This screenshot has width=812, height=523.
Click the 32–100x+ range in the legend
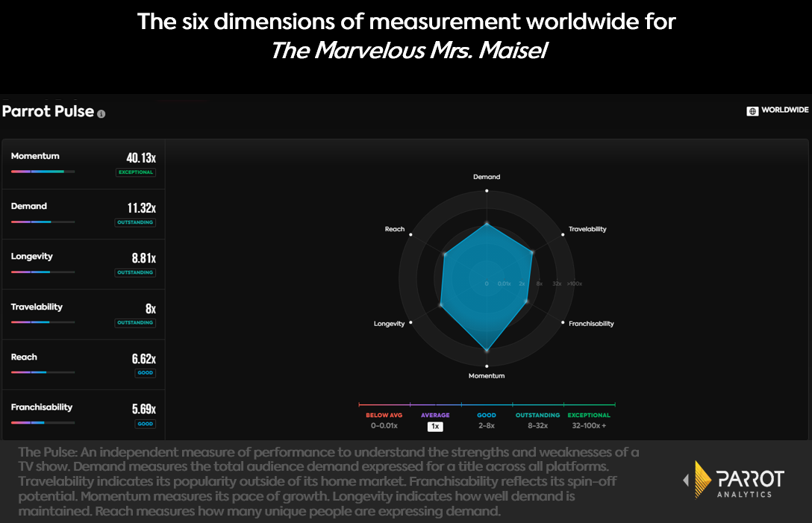click(590, 426)
